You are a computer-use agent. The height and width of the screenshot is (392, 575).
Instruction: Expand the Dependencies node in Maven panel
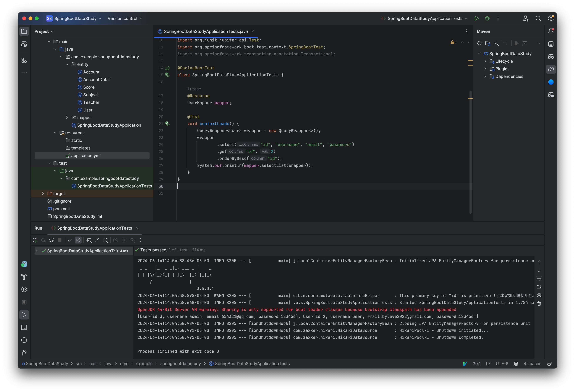pyautogui.click(x=486, y=76)
